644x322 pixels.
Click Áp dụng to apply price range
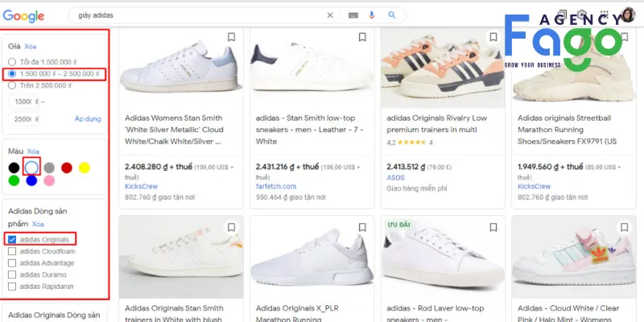coord(88,118)
